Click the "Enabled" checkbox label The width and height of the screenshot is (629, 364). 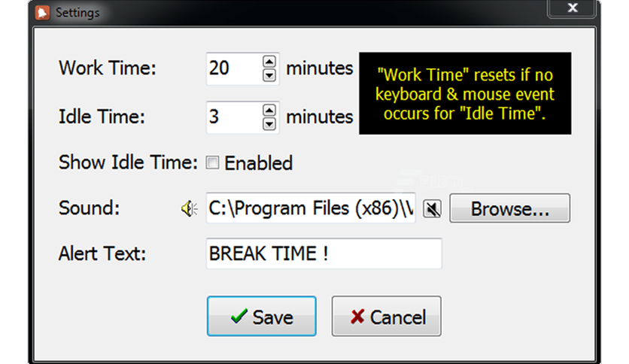click(x=259, y=163)
